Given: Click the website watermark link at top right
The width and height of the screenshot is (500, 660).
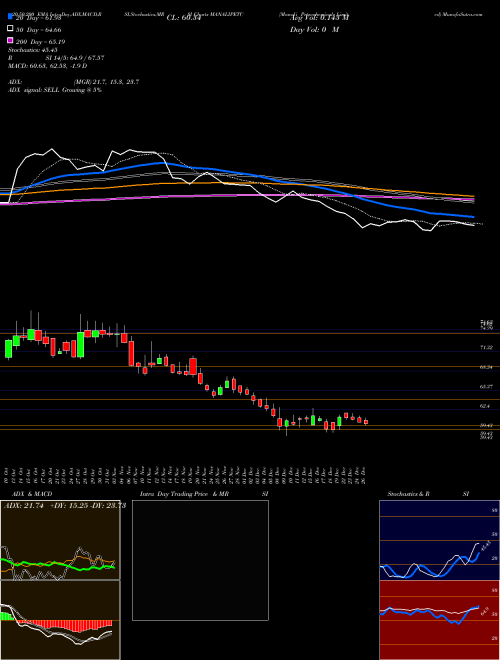Looking at the screenshot, I should click(457, 14).
